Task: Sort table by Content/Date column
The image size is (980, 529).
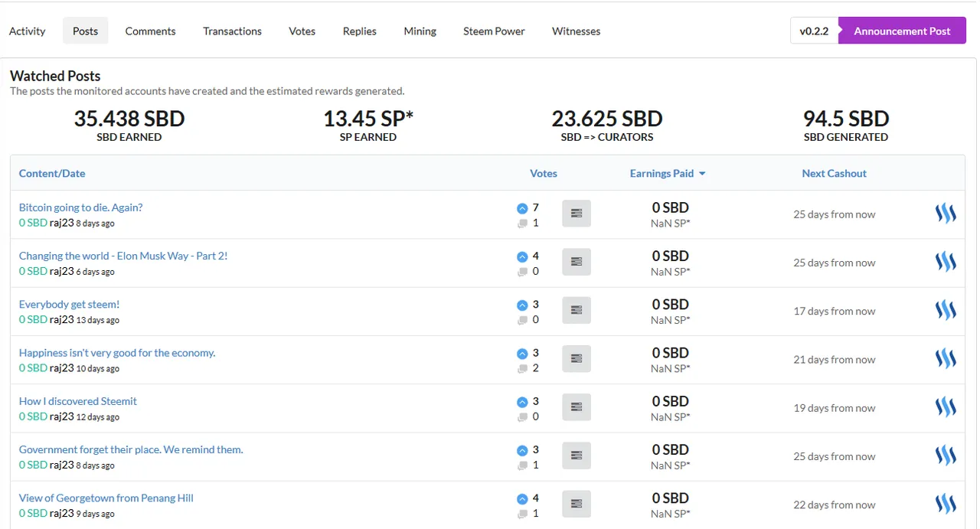Action: (52, 173)
